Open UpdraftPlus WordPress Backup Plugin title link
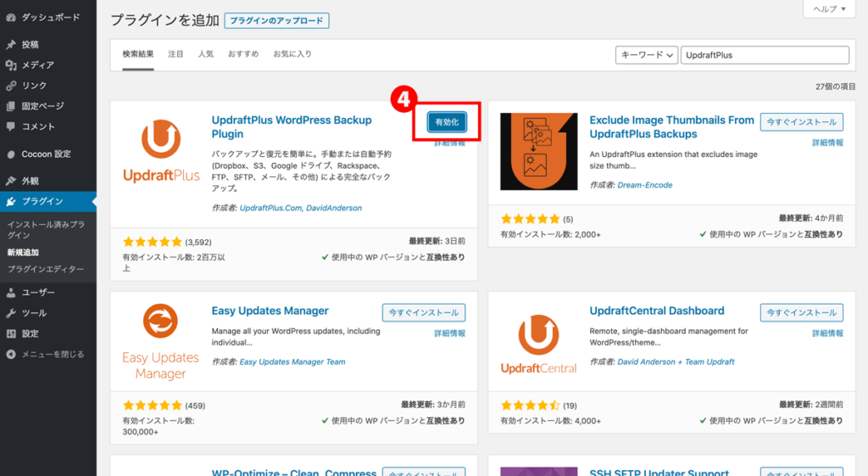This screenshot has width=868, height=476. 292,127
